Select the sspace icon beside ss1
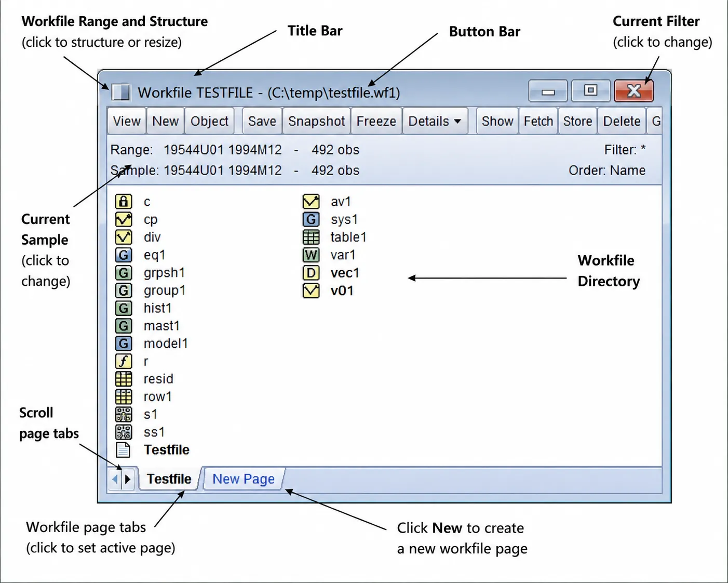This screenshot has height=583, width=728. (124, 432)
